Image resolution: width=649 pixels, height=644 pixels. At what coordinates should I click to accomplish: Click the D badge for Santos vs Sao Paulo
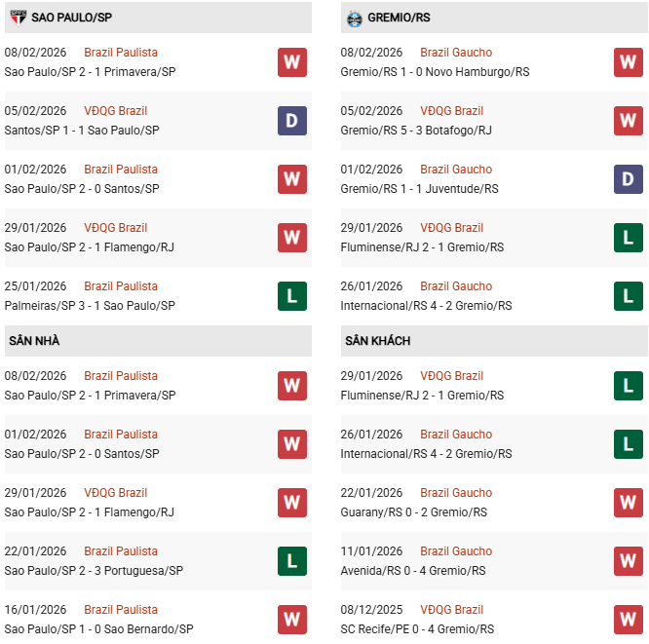pyautogui.click(x=291, y=121)
